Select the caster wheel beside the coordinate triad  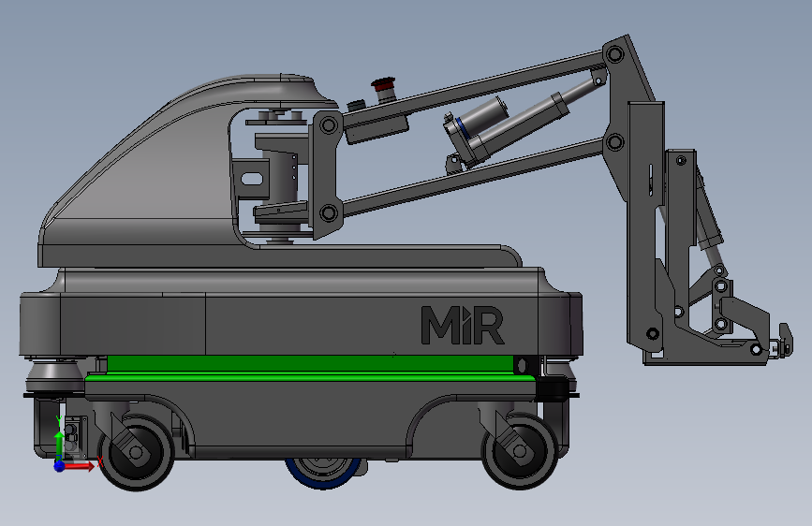pos(136,452)
